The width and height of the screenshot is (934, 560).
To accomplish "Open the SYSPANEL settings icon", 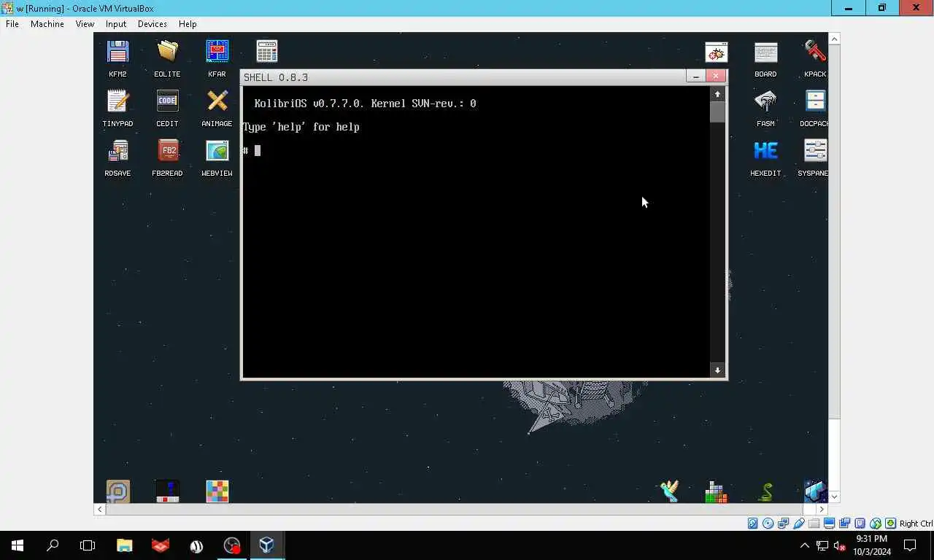I will [815, 152].
